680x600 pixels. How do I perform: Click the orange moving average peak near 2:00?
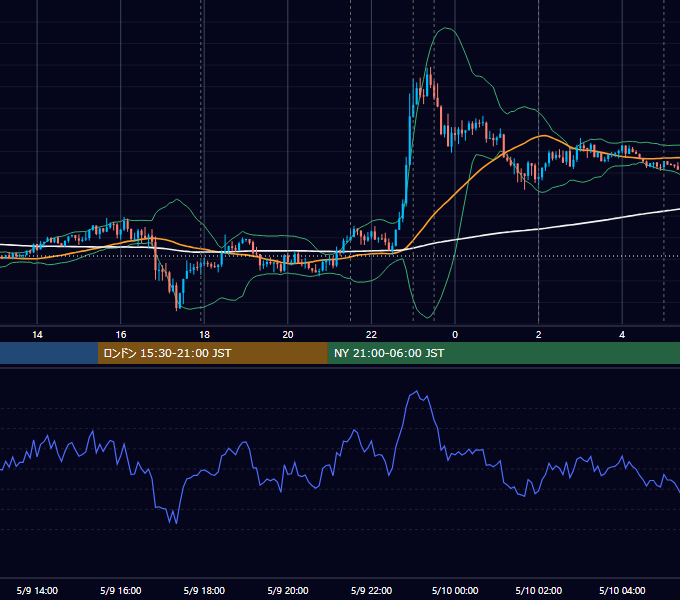point(543,136)
